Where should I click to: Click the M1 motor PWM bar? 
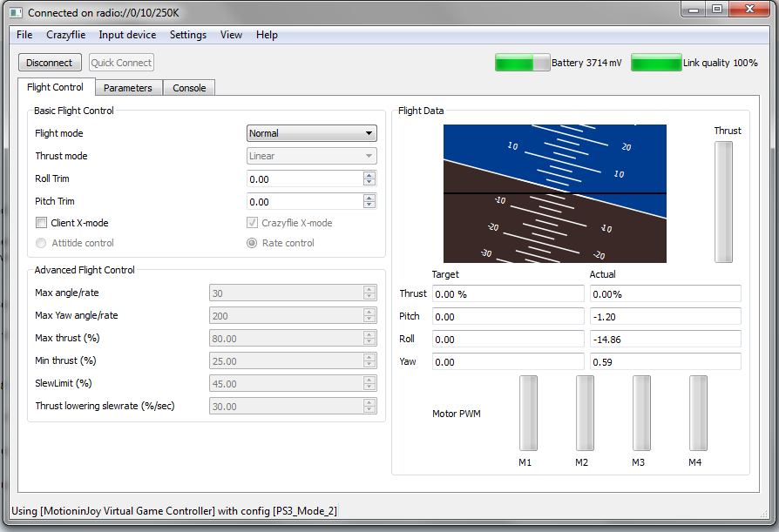(x=528, y=413)
